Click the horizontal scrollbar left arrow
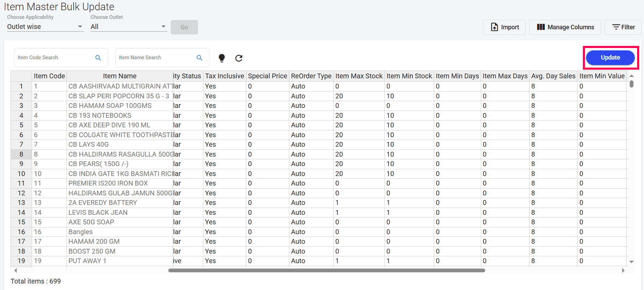The height and width of the screenshot is (290, 644). point(15,271)
